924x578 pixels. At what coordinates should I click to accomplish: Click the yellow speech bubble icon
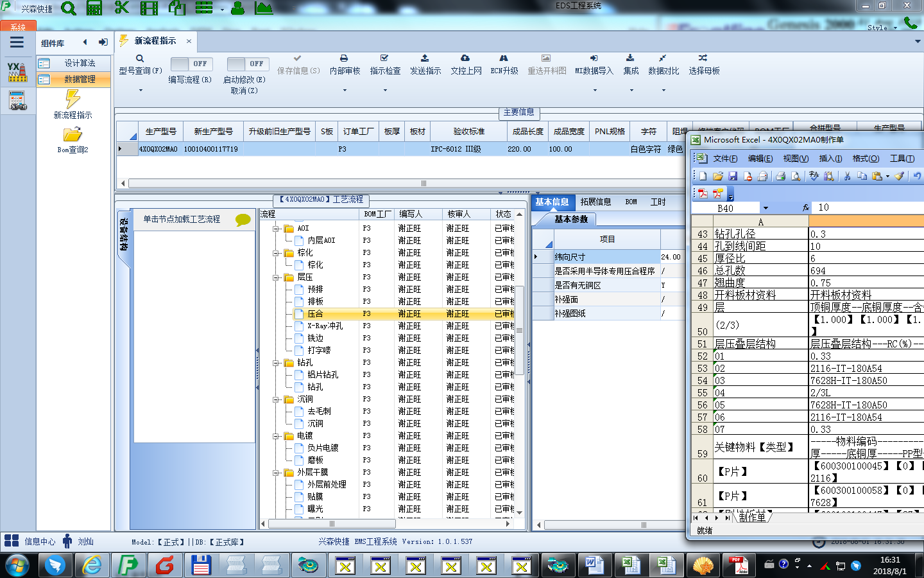[x=243, y=220]
